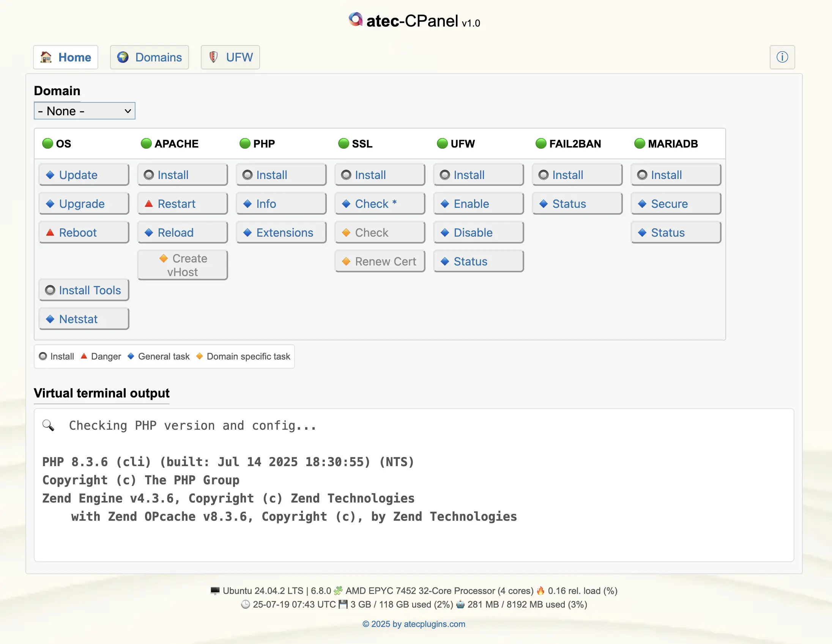This screenshot has width=832, height=644.
Task: Show Fail2ban Status
Action: click(x=577, y=204)
